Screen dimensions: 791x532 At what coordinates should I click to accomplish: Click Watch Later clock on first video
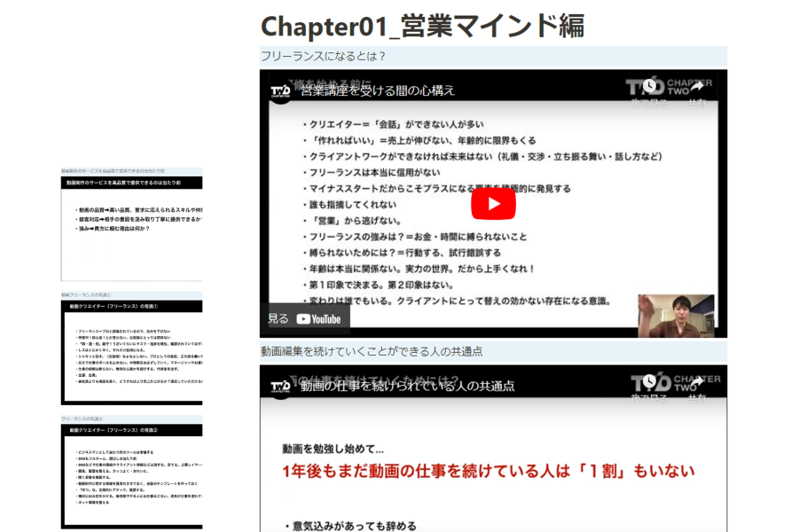coord(651,86)
